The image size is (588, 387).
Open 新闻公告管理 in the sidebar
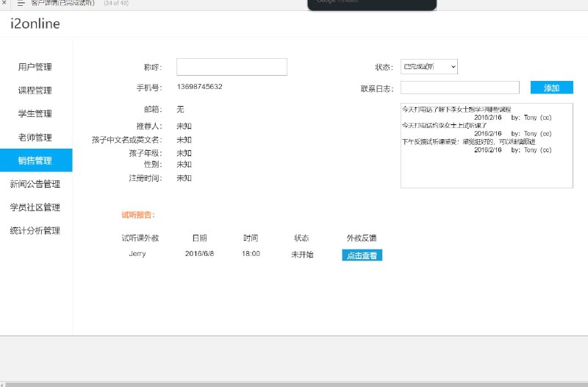click(x=35, y=184)
